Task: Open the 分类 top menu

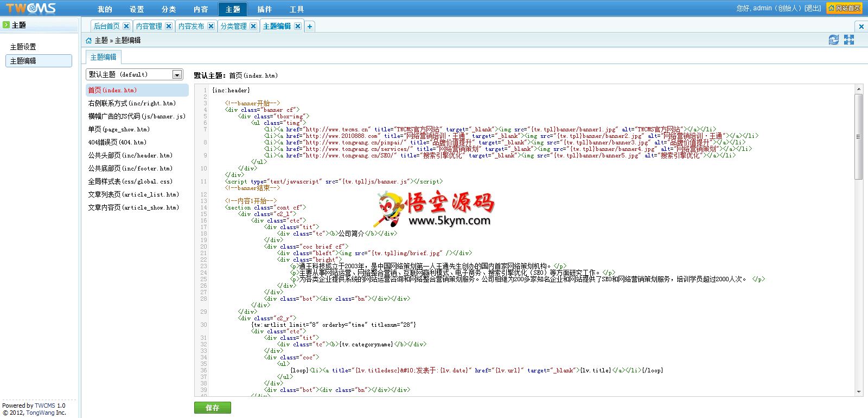Action: pos(169,9)
